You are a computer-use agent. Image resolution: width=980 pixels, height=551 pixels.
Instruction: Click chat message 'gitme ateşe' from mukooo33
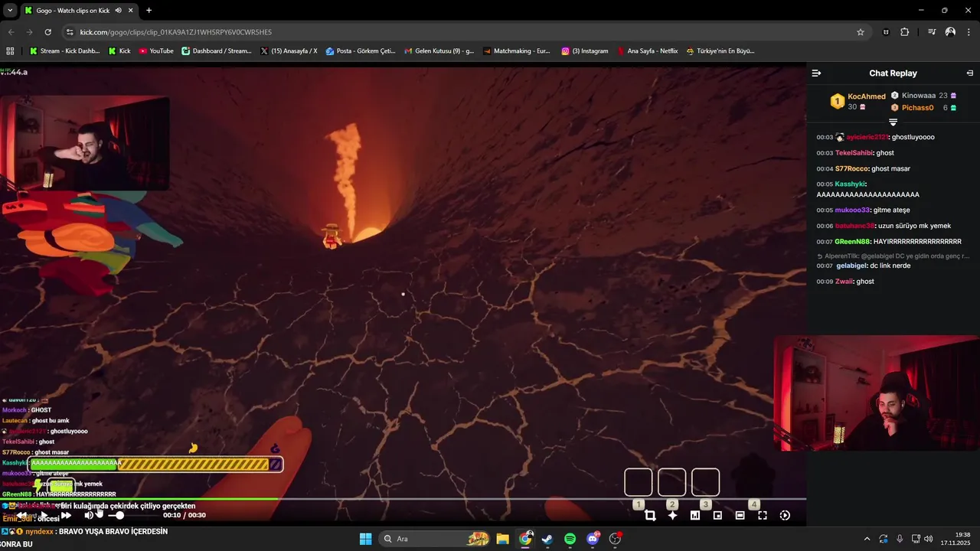(892, 210)
